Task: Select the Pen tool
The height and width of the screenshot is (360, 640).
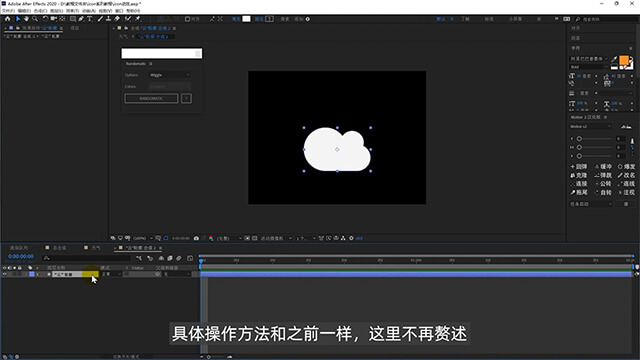Action: [x=81, y=19]
